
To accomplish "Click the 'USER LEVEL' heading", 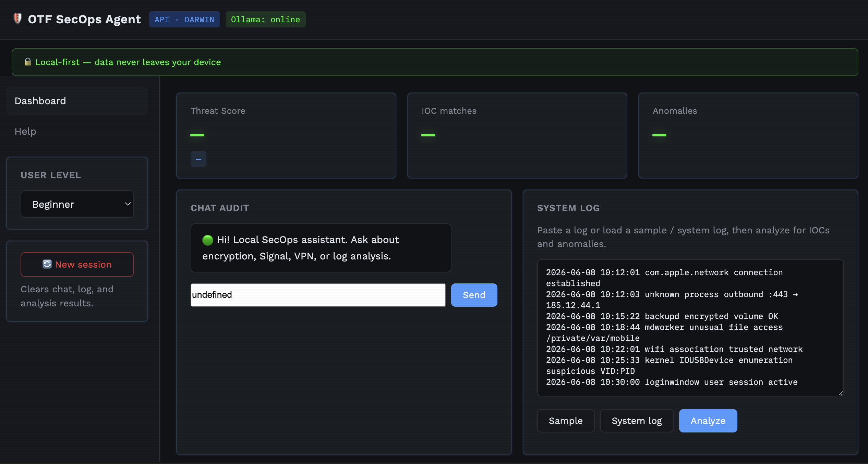I will [x=51, y=175].
